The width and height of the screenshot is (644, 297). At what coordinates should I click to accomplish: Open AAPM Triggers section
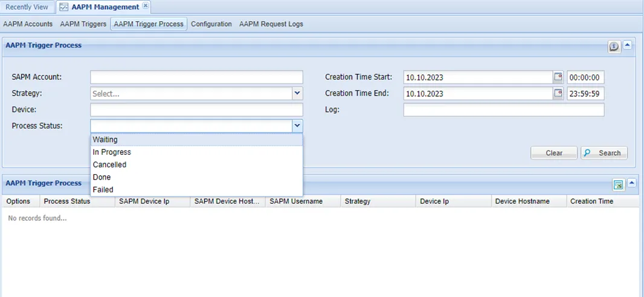tap(83, 24)
